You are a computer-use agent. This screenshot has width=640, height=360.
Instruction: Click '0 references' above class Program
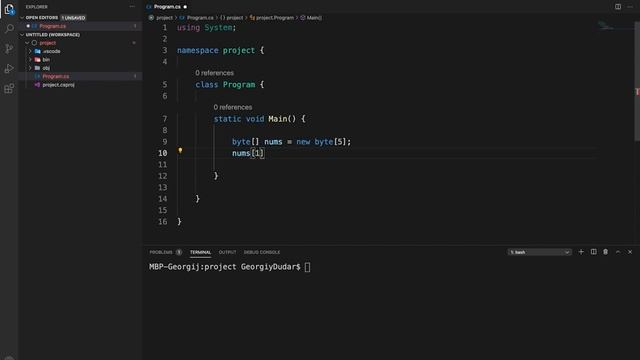pyautogui.click(x=214, y=73)
